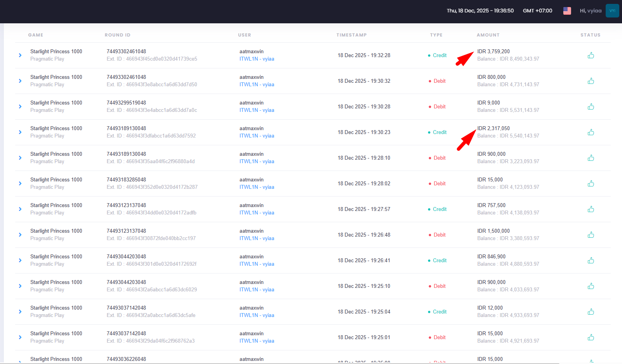Click the GMT +07:00 timezone indicator
622x364 pixels.
[x=538, y=11]
